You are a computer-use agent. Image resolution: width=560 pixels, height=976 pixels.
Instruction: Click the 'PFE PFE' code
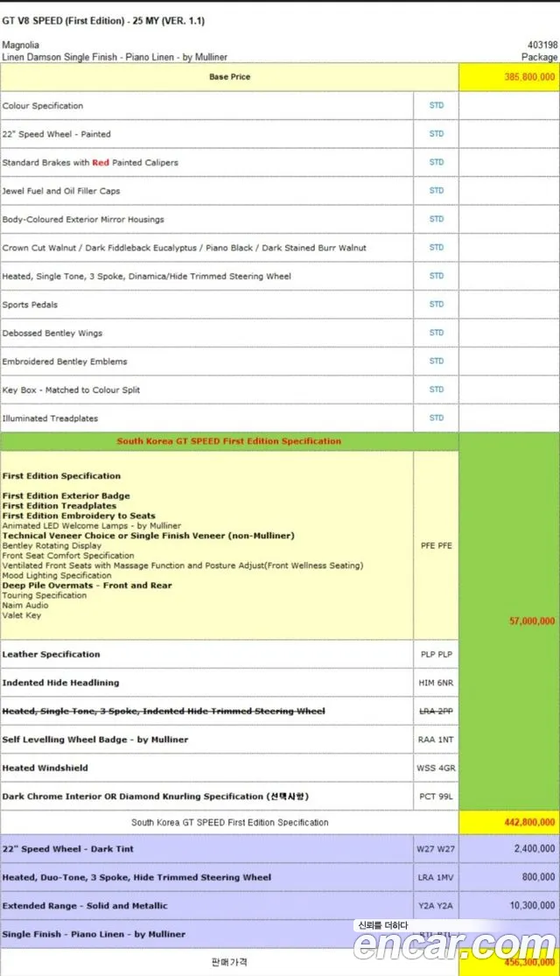pyautogui.click(x=436, y=546)
